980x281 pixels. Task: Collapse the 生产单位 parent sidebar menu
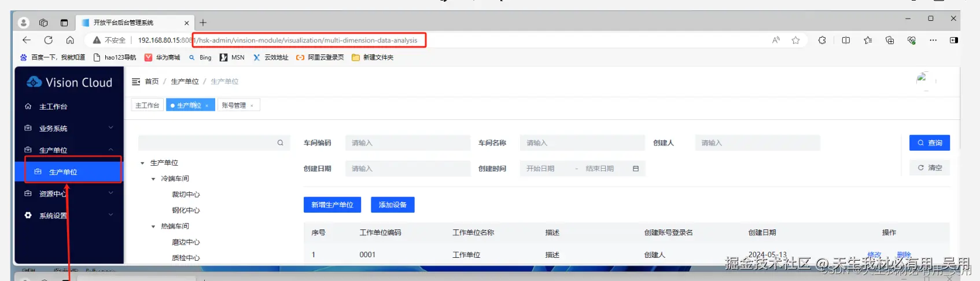point(69,150)
